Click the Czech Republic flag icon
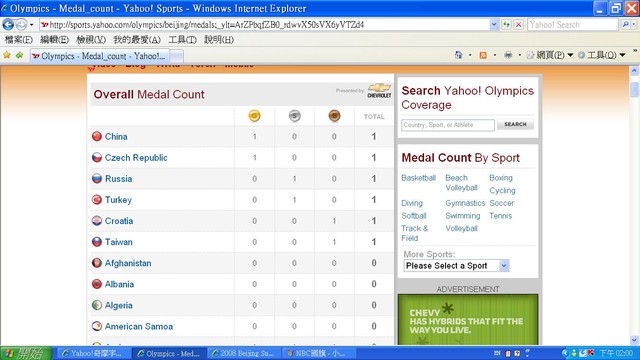 97,158
